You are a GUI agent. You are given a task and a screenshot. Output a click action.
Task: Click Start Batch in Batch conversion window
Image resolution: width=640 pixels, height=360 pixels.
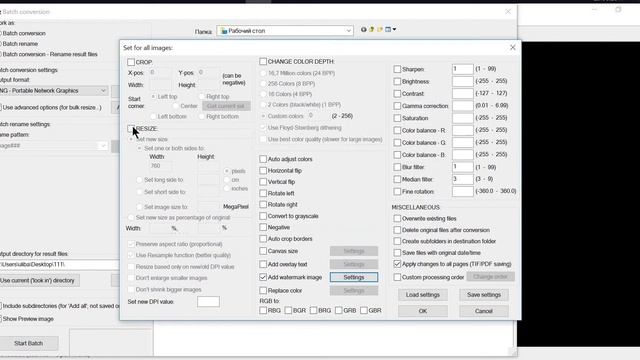pyautogui.click(x=28, y=343)
